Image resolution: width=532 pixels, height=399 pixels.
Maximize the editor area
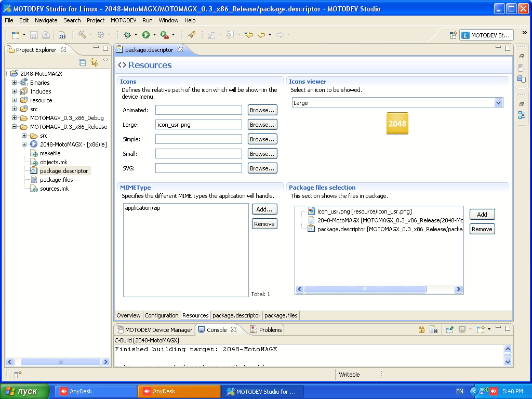pyautogui.click(x=508, y=48)
